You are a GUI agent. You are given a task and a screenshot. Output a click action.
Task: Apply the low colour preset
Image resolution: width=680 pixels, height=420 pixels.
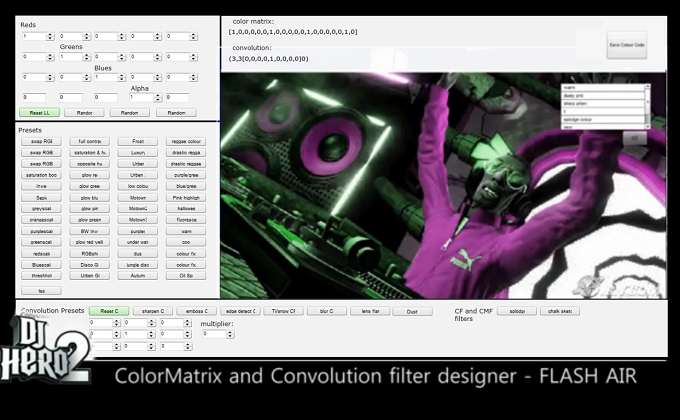[x=138, y=186]
